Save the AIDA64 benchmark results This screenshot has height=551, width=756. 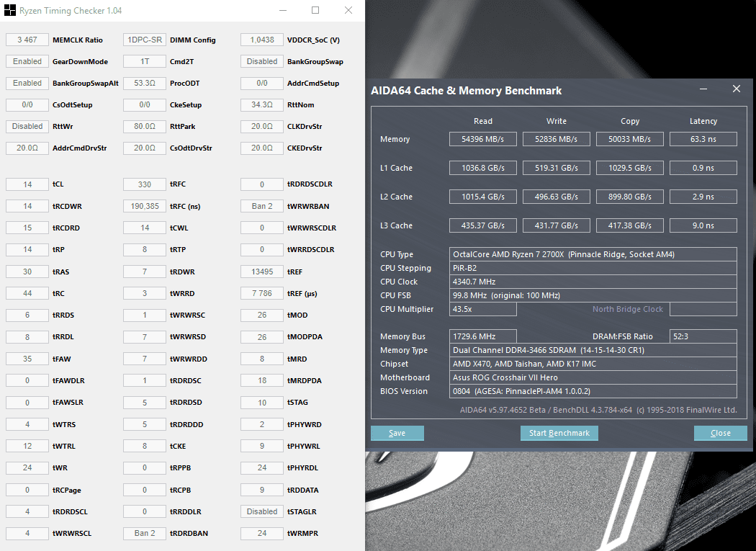(397, 433)
